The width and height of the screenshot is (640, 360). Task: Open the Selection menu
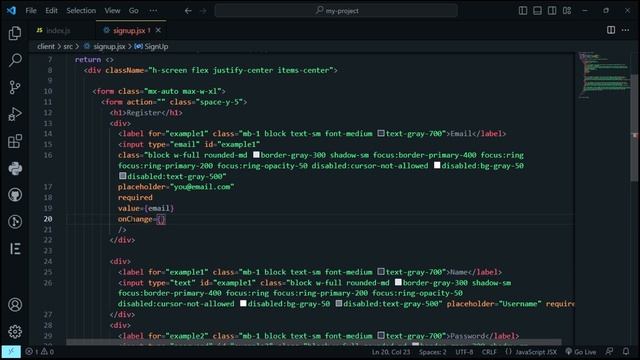coord(81,11)
